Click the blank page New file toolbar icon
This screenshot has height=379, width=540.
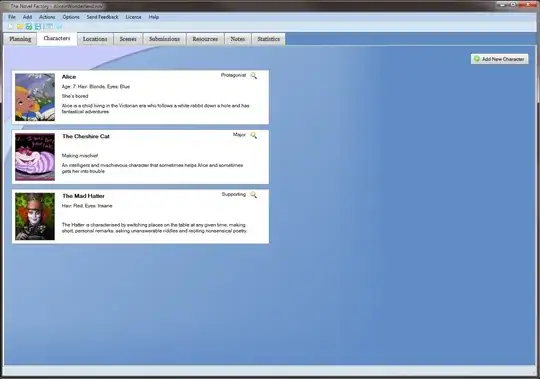coord(11,27)
